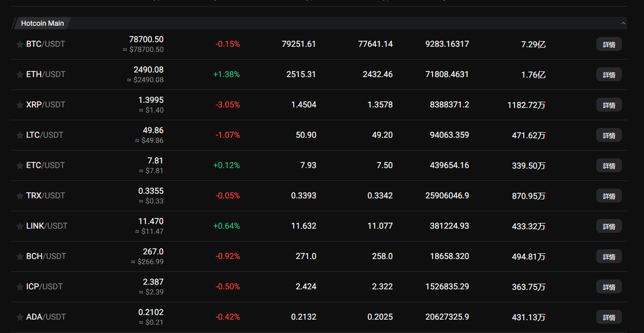The width and height of the screenshot is (644, 333).
Task: Click the TRX approximate price ≈ $0.33
Action: click(x=151, y=201)
